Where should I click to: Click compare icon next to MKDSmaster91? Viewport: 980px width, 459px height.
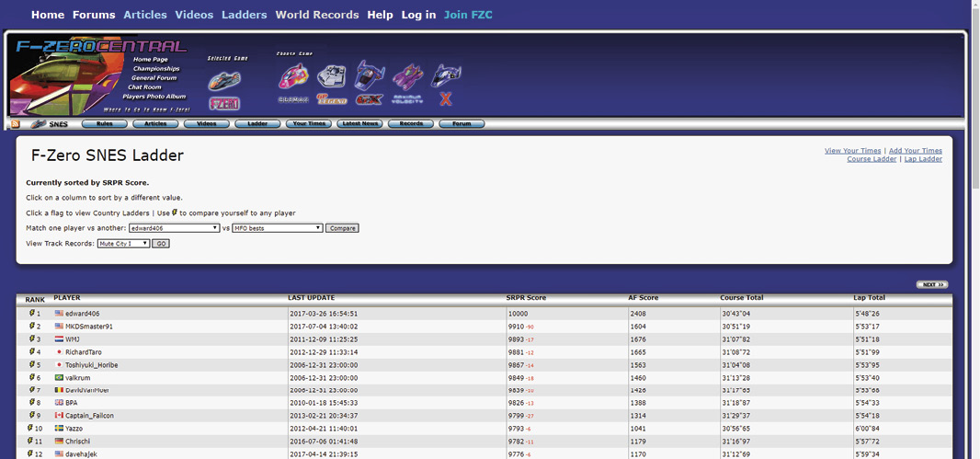31,326
